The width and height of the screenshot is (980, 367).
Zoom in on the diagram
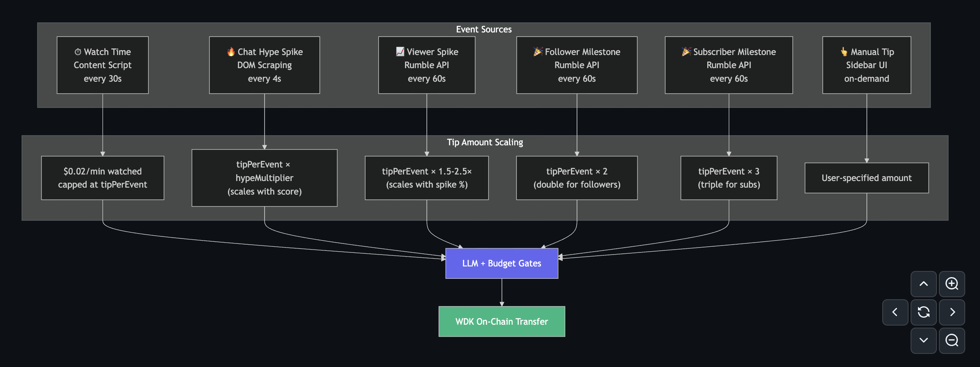click(952, 284)
